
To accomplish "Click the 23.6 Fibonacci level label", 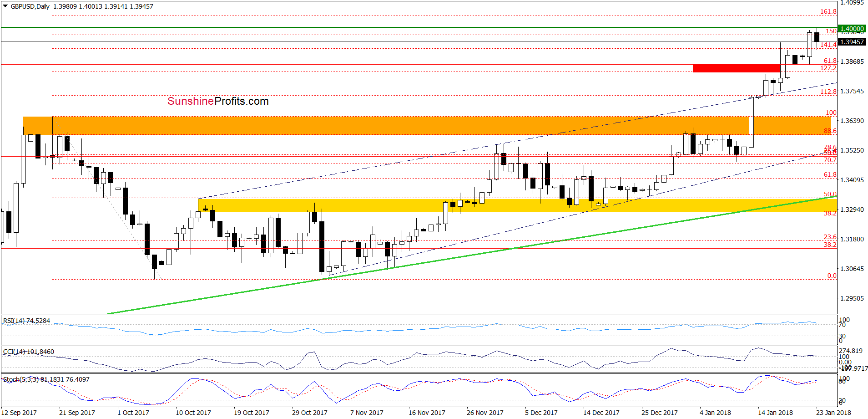I will point(830,237).
